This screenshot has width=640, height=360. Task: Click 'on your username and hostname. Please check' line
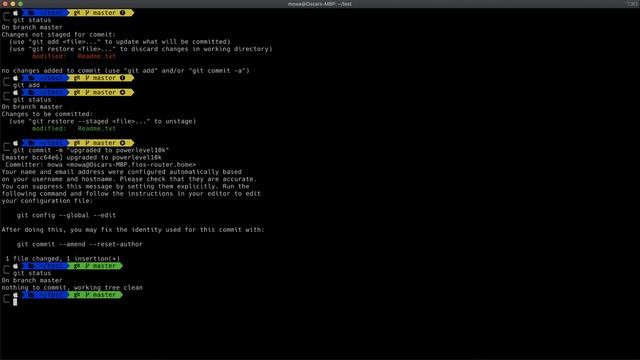pos(129,179)
